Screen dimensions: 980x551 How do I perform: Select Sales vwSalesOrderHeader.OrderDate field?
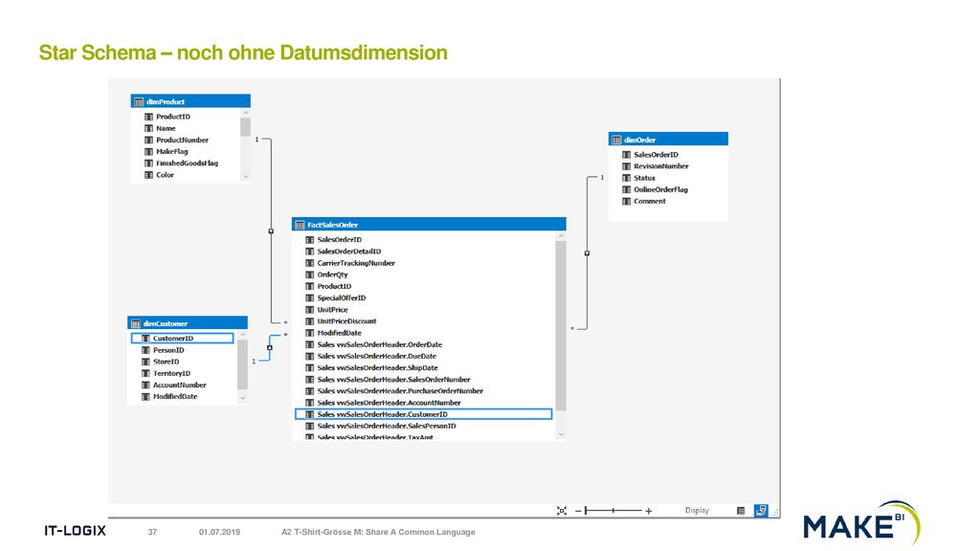379,344
